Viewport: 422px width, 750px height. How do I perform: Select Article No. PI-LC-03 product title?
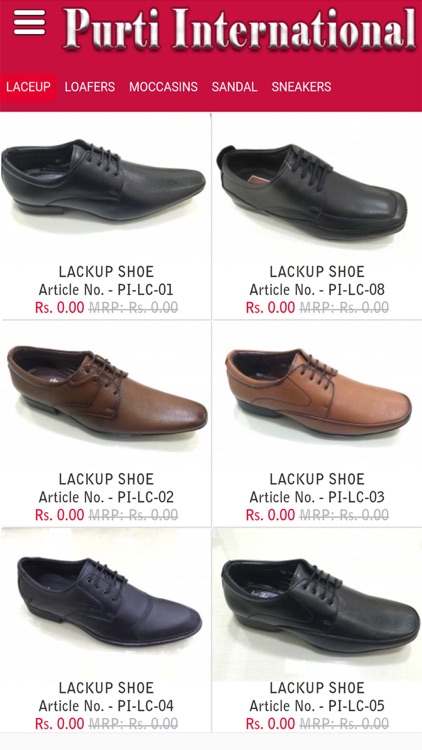point(317,497)
